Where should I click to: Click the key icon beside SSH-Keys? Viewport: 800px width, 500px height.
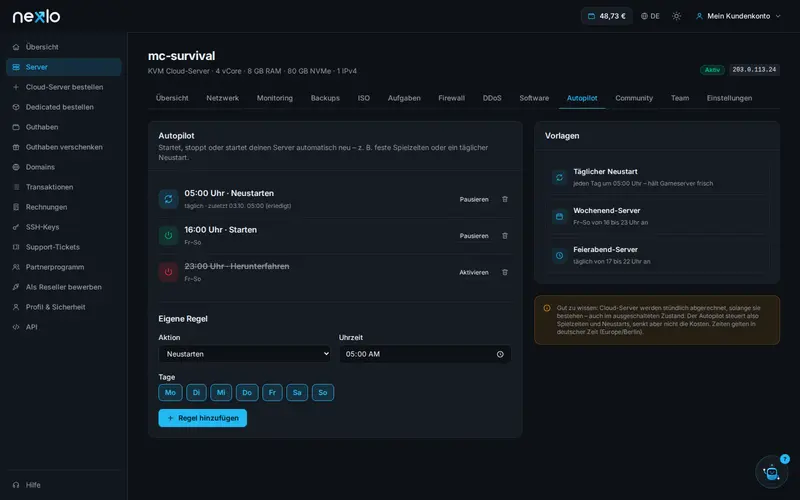tap(16, 227)
